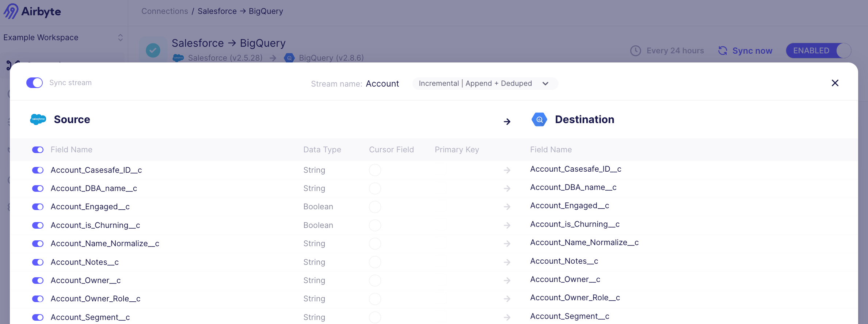Select Account_Engaged__c as cursor field
Viewport: 868px width, 324px height.
(375, 207)
